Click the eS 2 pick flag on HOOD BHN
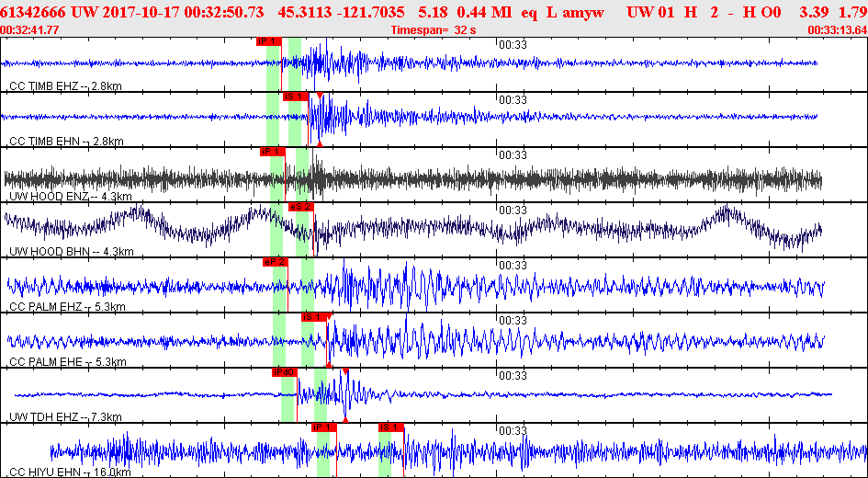The width and height of the screenshot is (868, 478). point(301,207)
